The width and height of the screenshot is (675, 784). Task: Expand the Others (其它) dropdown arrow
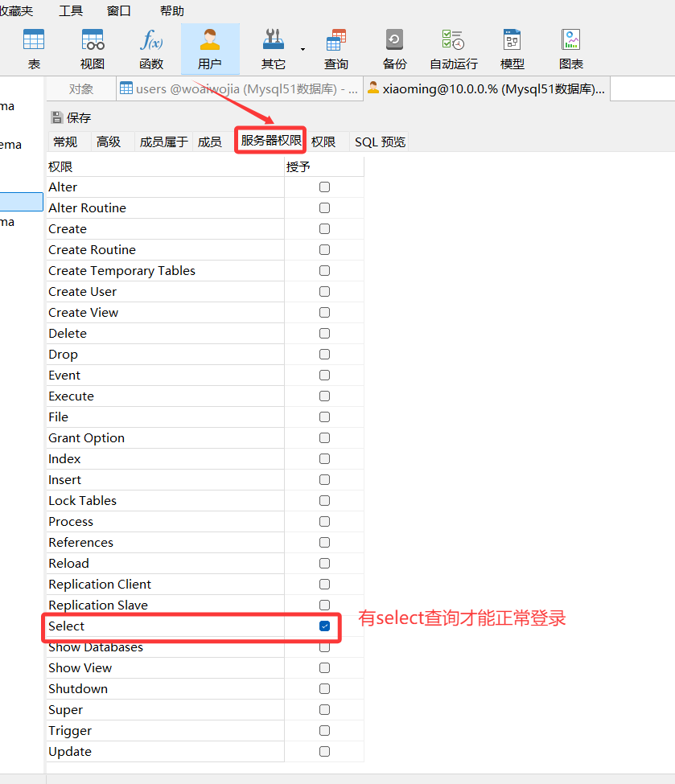[303, 49]
